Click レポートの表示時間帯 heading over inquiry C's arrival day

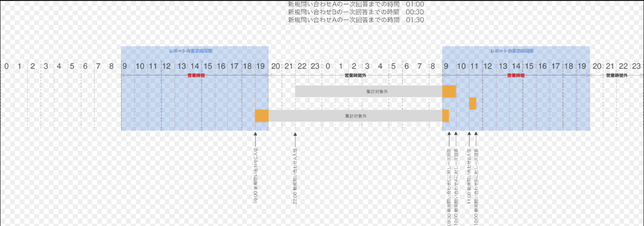pyautogui.click(x=191, y=51)
